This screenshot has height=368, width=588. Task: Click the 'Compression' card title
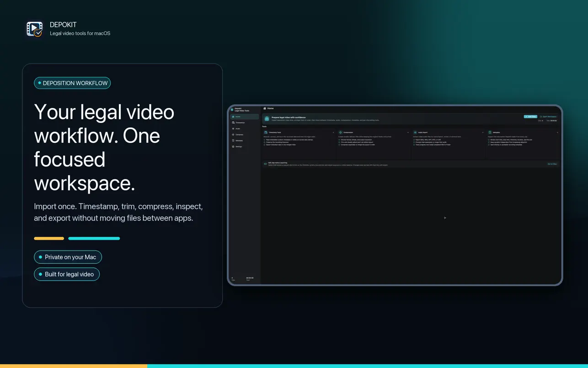pos(348,132)
